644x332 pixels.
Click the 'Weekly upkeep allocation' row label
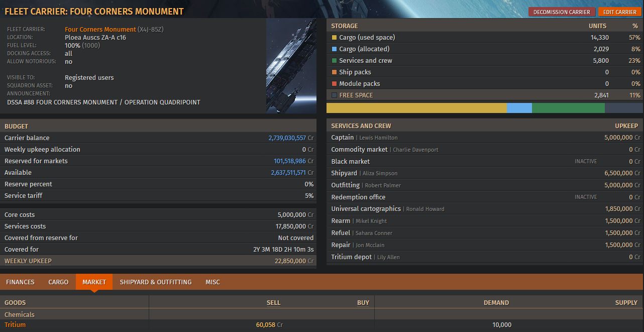coord(42,150)
